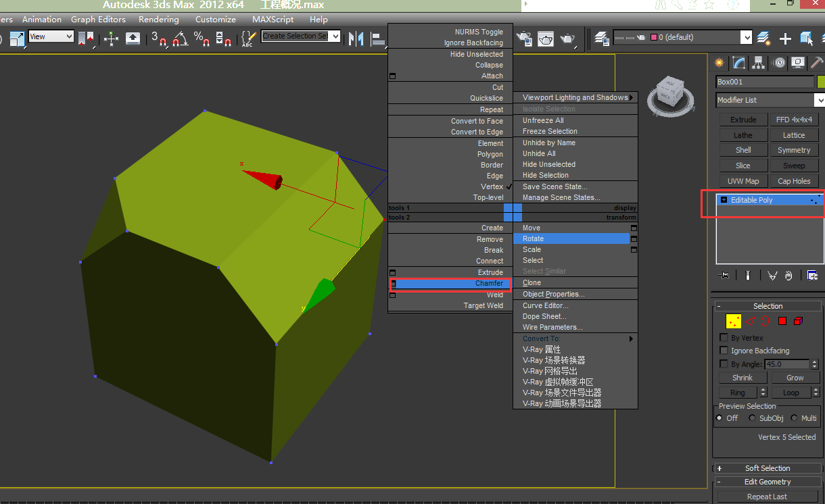Toggle the keyboard shortcut override icon
The image size is (825, 504).
133,39
